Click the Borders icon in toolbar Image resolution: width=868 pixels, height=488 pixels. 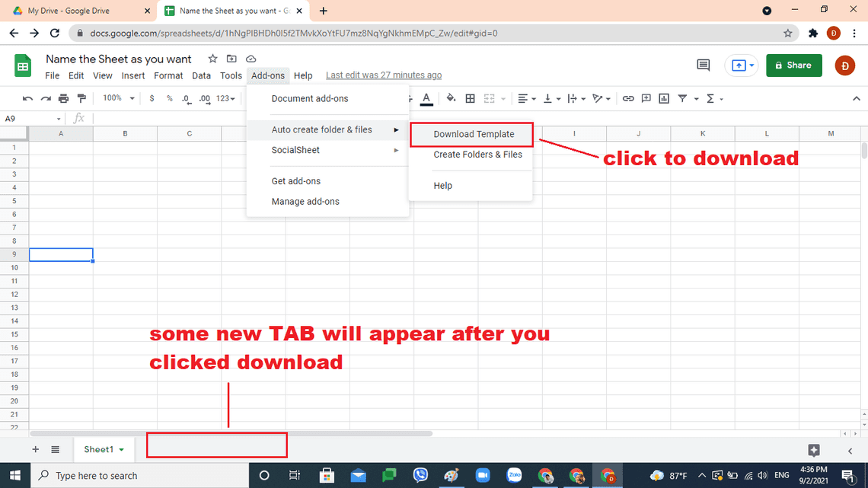point(471,98)
